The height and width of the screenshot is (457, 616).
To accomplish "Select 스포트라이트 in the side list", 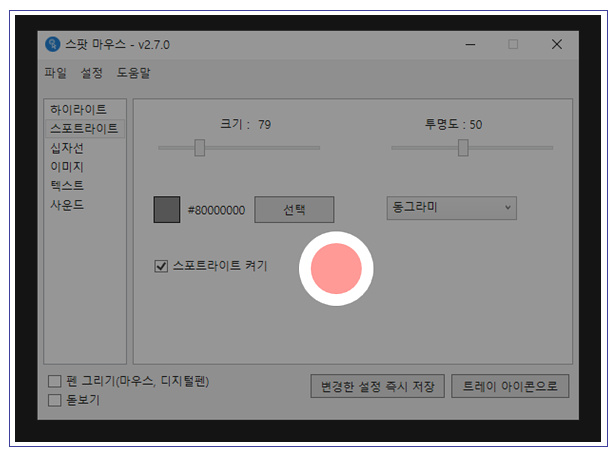I will (85, 128).
